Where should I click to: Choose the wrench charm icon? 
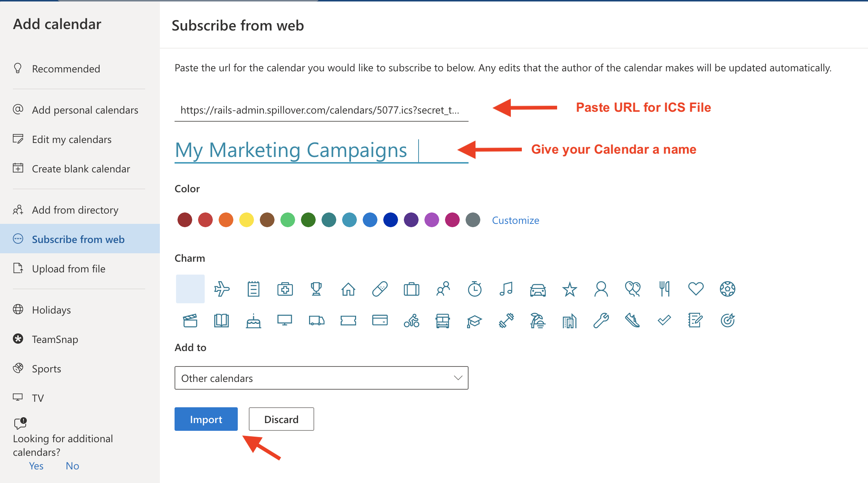point(601,321)
